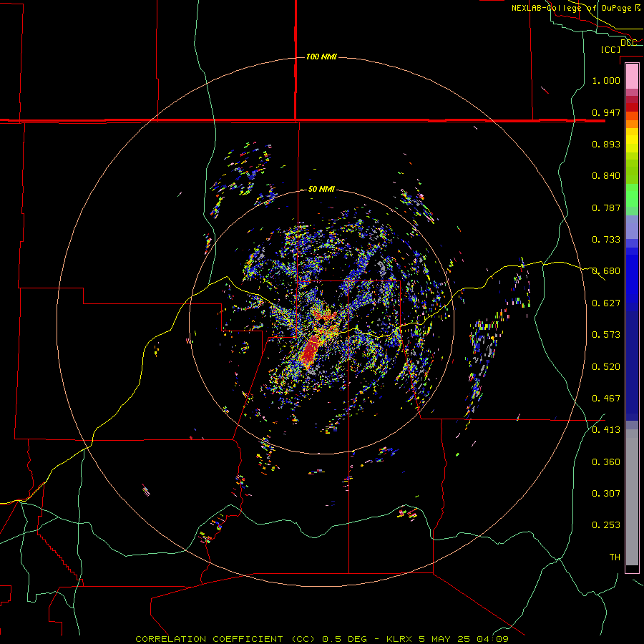This screenshot has height=644, width=644.
Task: Click the CORRELATION COEFFICIENT (CC) caption text
Action: pyautogui.click(x=225, y=639)
